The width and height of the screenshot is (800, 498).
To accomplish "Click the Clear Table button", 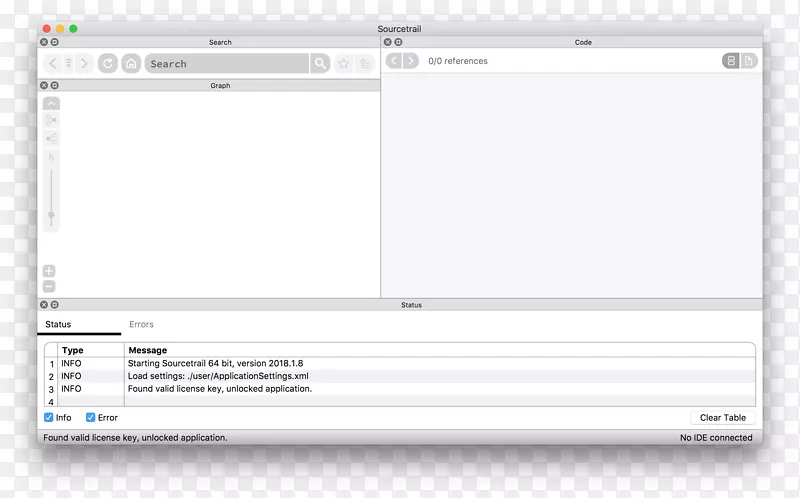I will [x=723, y=418].
